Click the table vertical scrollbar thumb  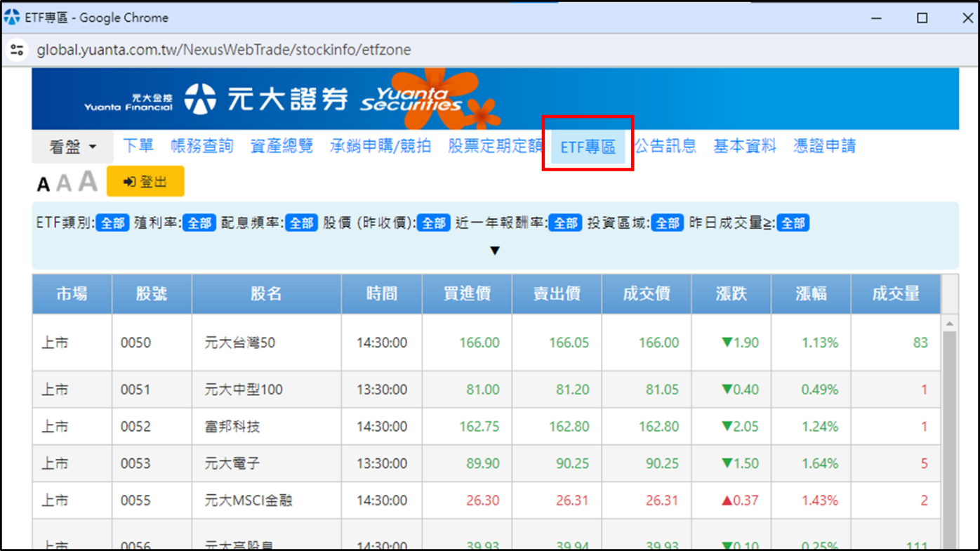point(950,441)
